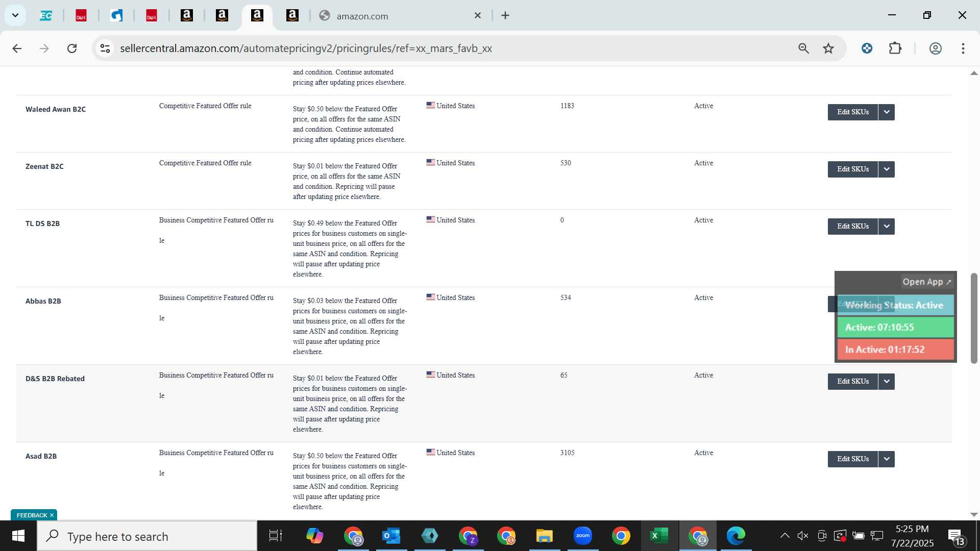Launch Copilot from taskbar

tap(314, 536)
